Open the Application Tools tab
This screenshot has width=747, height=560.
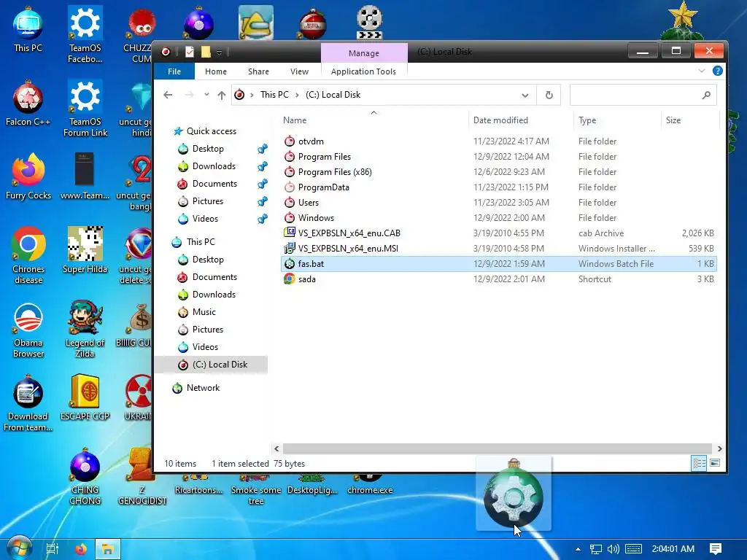pyautogui.click(x=363, y=71)
